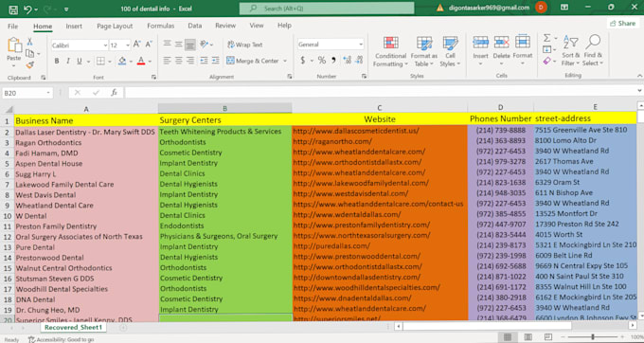Image resolution: width=644 pixels, height=343 pixels.
Task: Click the Increase Font Size icon
Action: (137, 45)
